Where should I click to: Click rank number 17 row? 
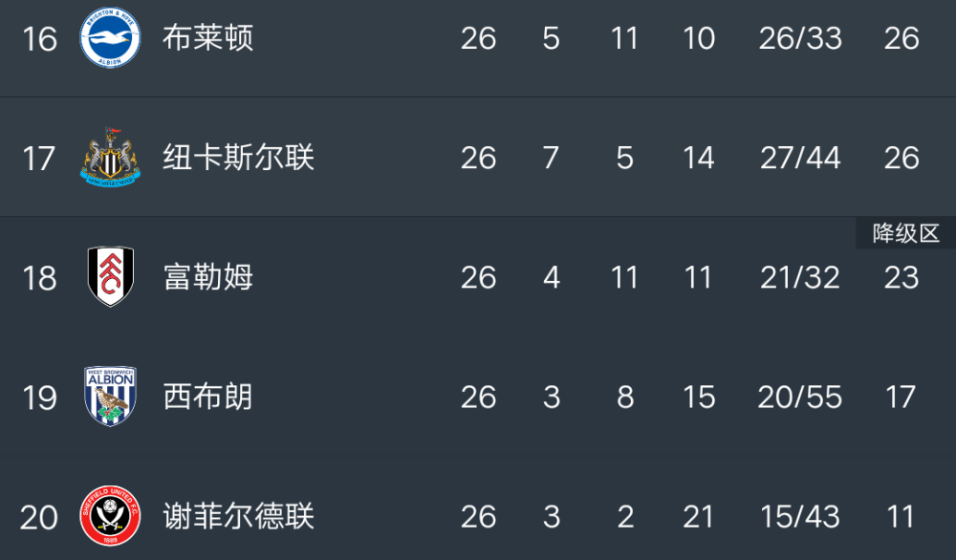point(39,159)
